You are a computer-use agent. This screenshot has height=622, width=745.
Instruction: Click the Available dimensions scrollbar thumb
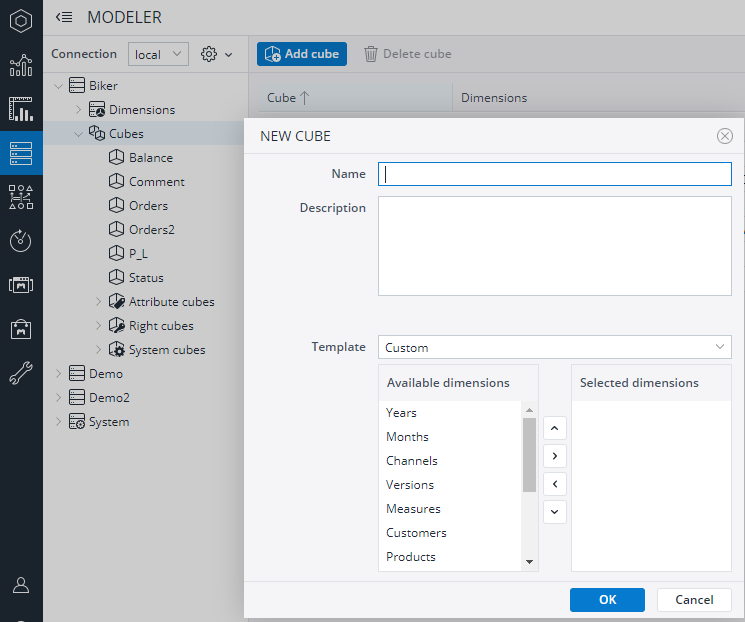click(529, 455)
